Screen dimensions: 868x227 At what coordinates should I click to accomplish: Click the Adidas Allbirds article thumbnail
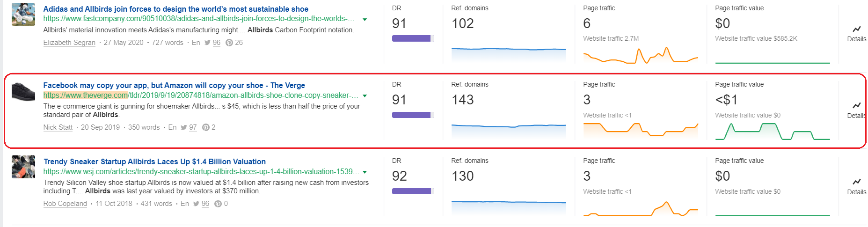23,14
